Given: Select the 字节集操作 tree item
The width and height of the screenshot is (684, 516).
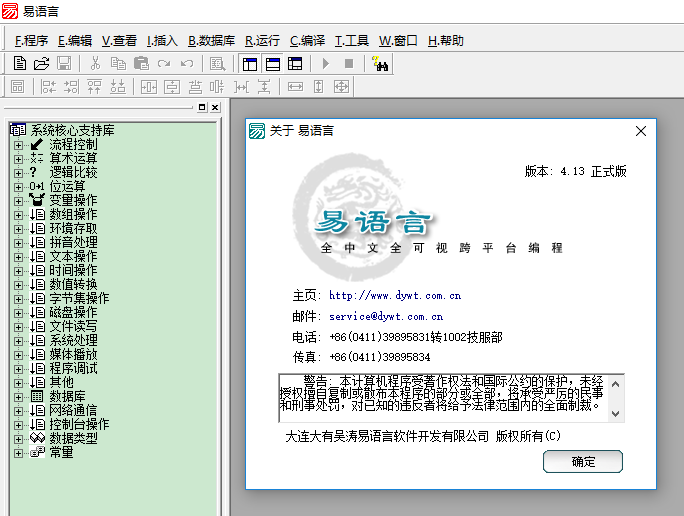Looking at the screenshot, I should [x=79, y=298].
